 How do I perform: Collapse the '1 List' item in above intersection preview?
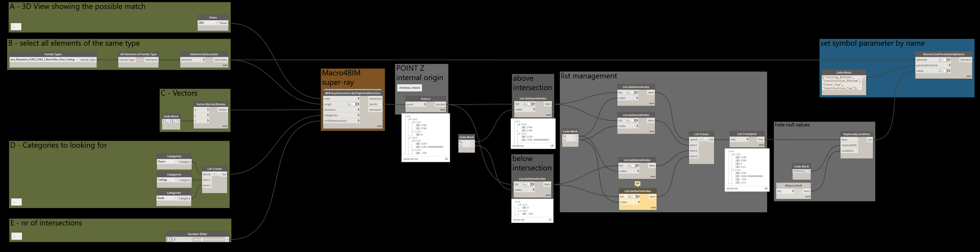click(518, 134)
